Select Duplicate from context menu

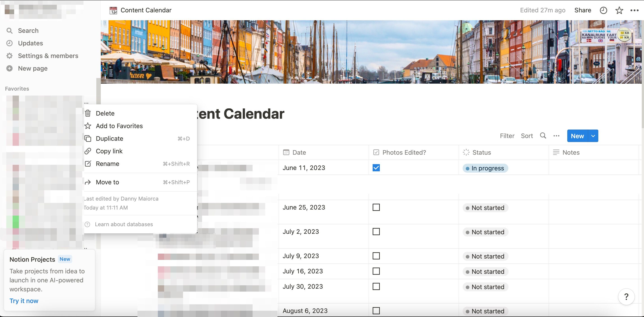click(x=109, y=138)
